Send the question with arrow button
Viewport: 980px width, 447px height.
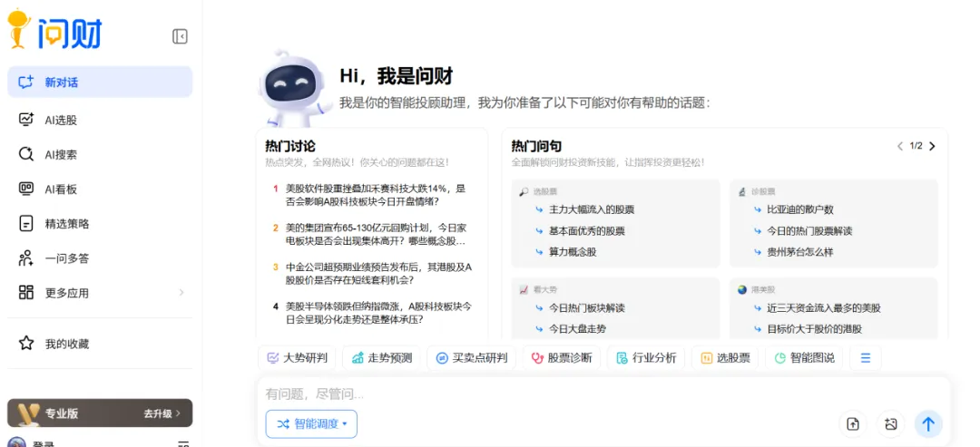pos(929,424)
